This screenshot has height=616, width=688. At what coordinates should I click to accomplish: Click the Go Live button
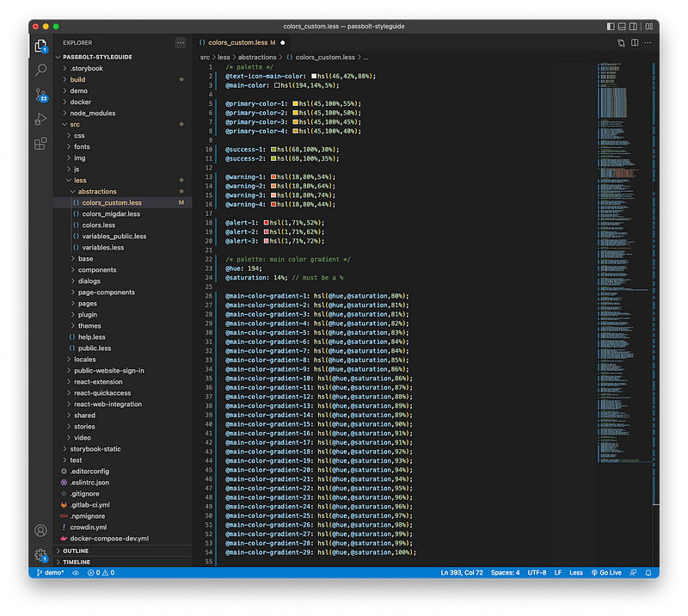(x=605, y=572)
